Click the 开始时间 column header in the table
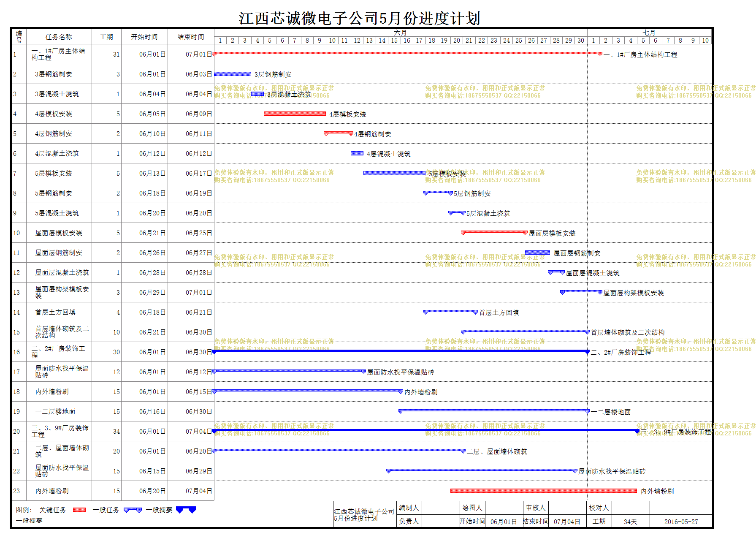This screenshot has width=756, height=538. 144,37
